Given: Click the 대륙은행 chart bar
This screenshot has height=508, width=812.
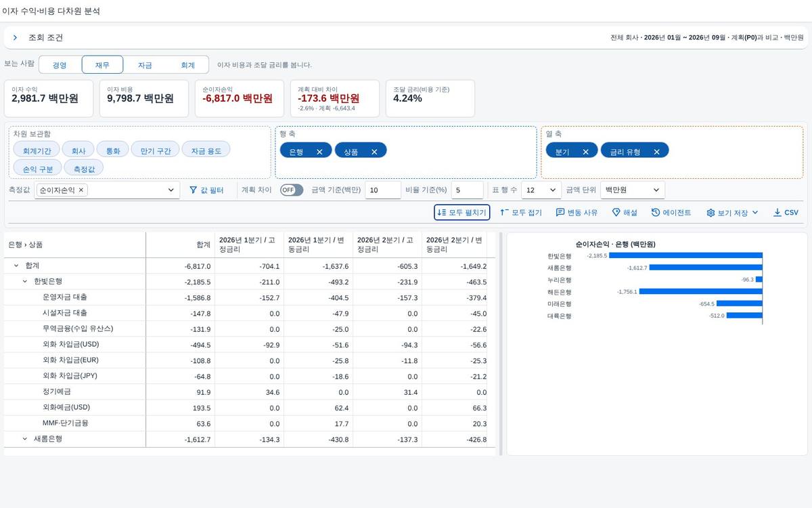Looking at the screenshot, I should coord(744,316).
